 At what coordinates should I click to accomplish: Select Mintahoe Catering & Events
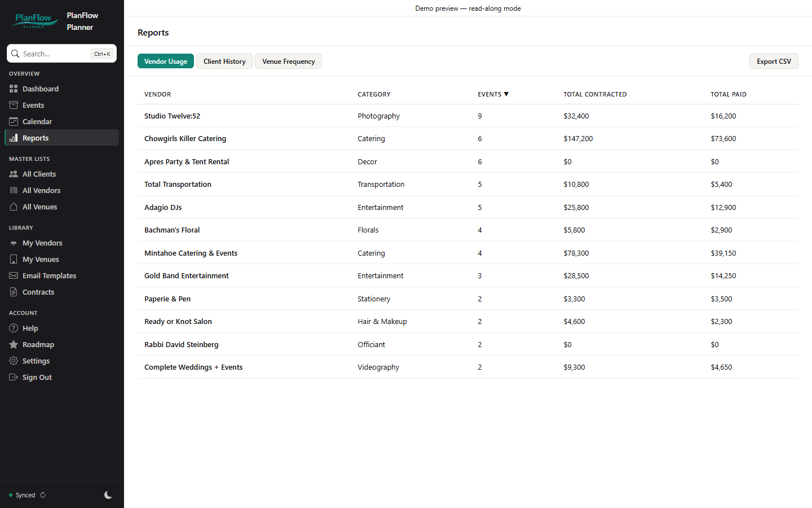click(x=468, y=253)
